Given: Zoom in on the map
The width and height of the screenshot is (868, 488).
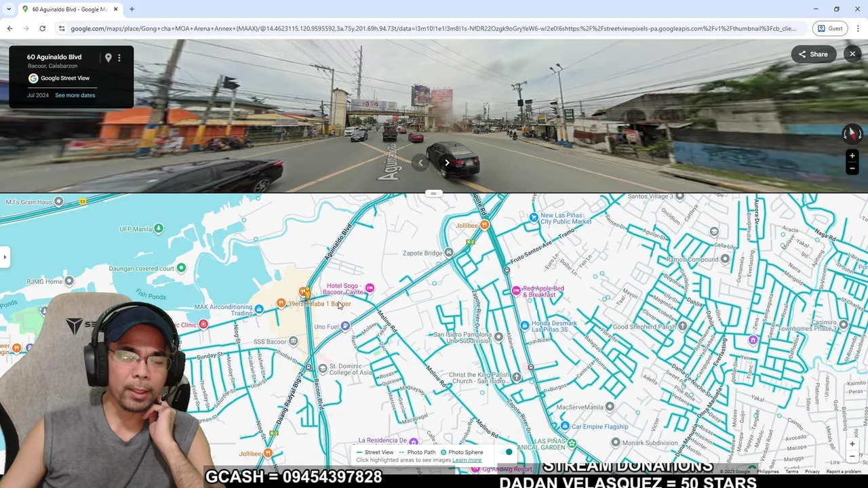Looking at the screenshot, I should 852,444.
